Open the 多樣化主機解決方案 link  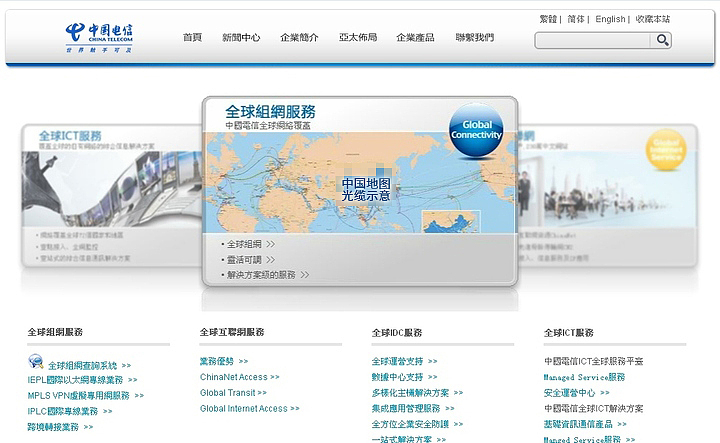[411, 393]
